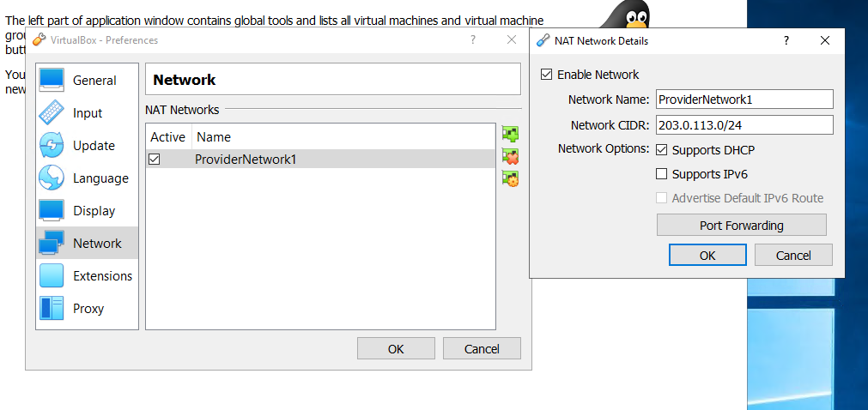The height and width of the screenshot is (410, 868).
Task: Confirm NAT Network Details with OK
Action: [707, 255]
